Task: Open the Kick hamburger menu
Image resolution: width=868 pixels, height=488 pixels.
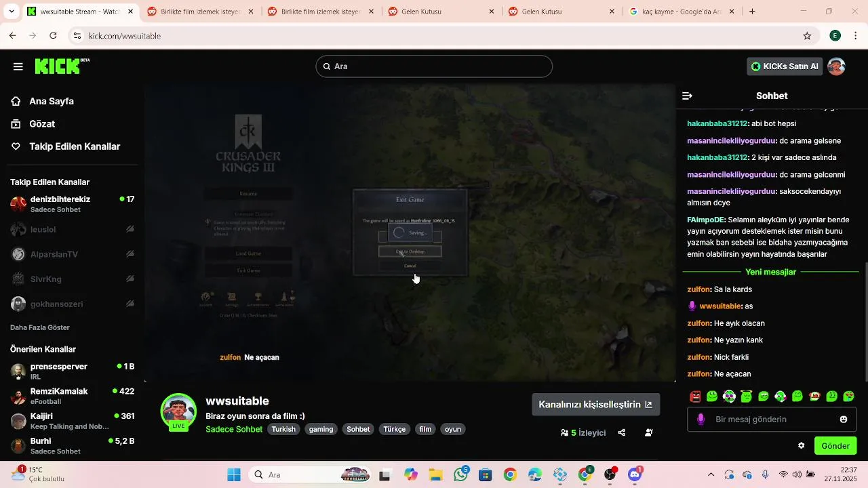Action: tap(18, 66)
